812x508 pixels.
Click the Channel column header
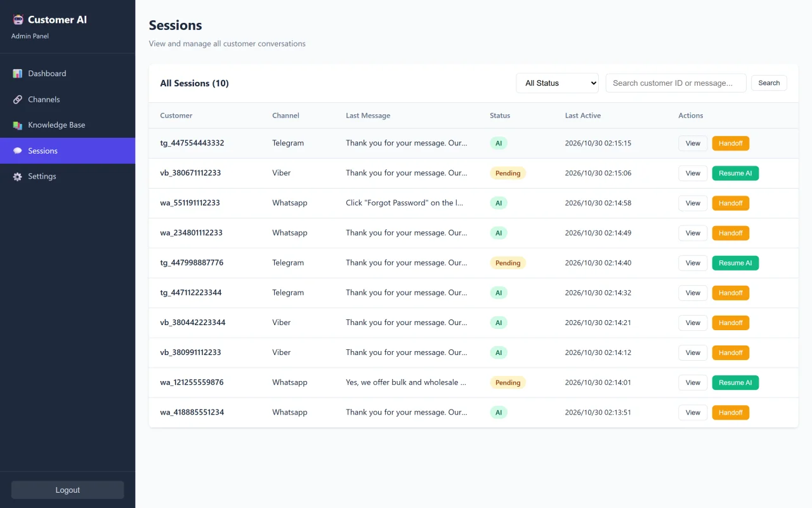point(285,116)
